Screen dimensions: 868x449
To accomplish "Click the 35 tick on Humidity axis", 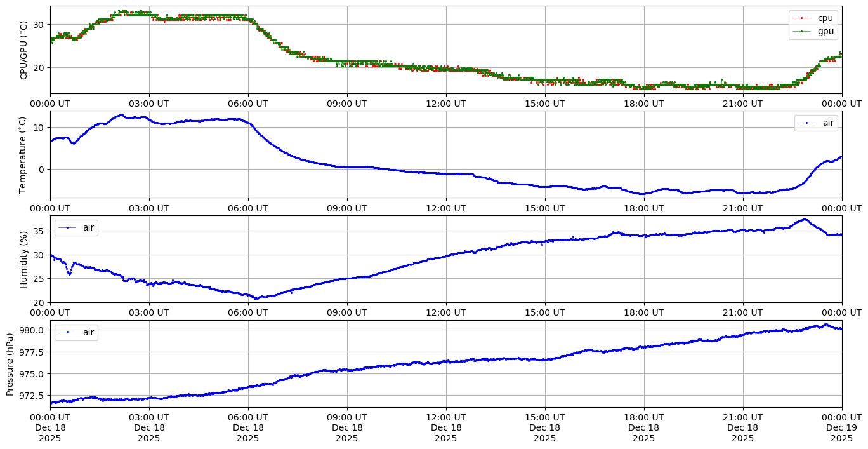I will [x=39, y=231].
